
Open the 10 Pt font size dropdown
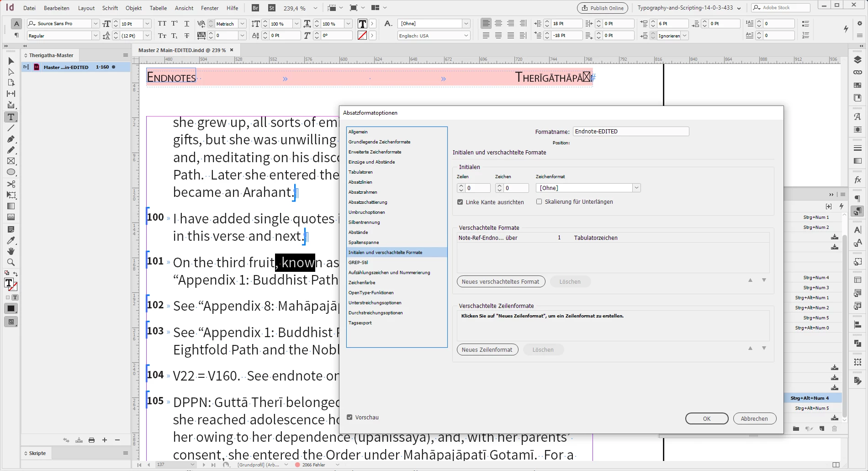pyautogui.click(x=147, y=23)
